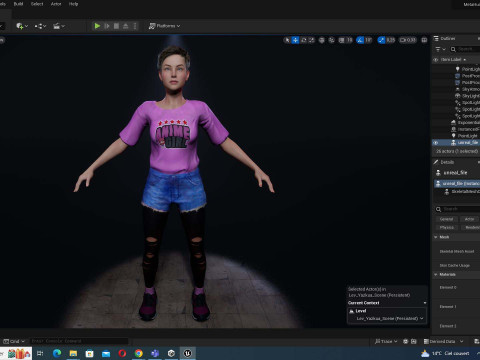Collapse the Materials section
Image resolution: width=480 pixels, height=360 pixels.
click(x=436, y=274)
